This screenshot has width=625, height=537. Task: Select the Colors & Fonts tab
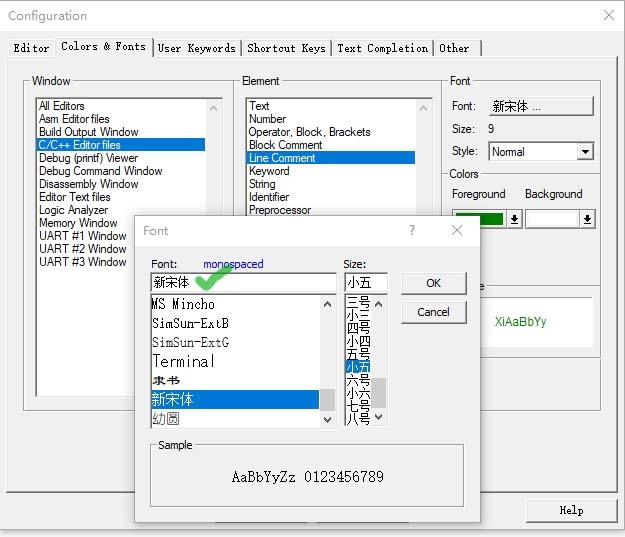pyautogui.click(x=104, y=47)
